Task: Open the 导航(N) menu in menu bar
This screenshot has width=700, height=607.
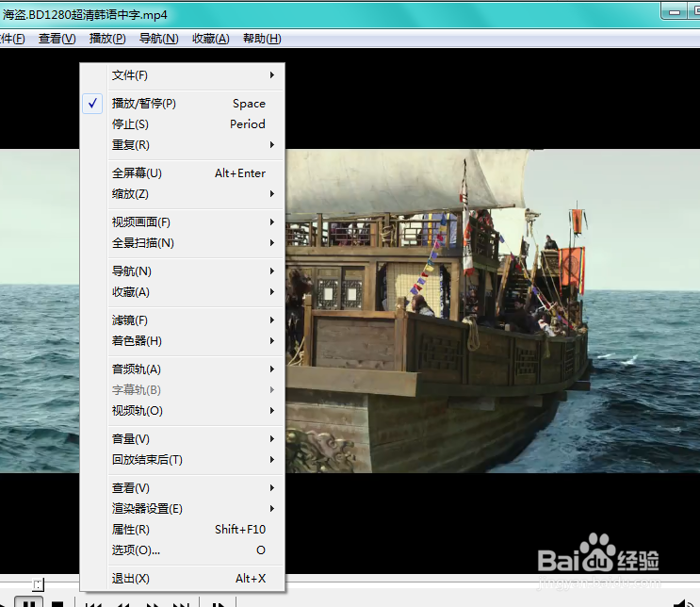Action: click(x=159, y=39)
